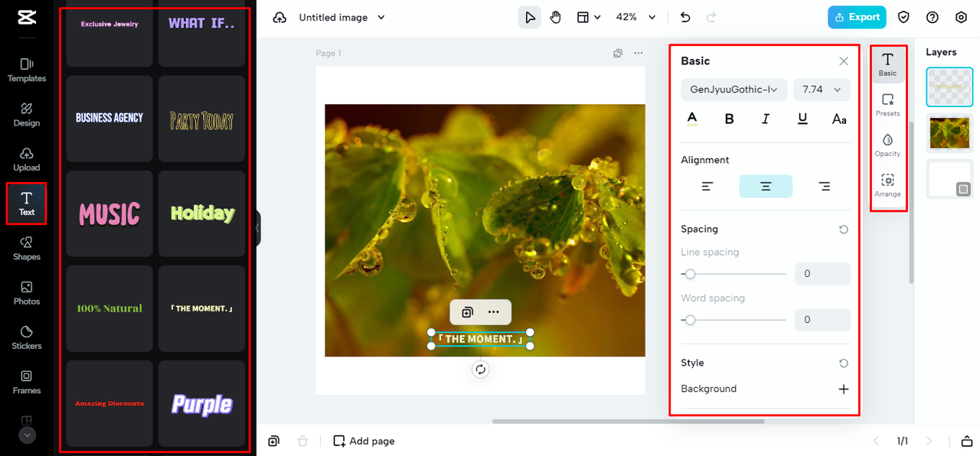Viewport: 980px width, 456px height.
Task: Open the Photos sidebar tab
Action: tap(27, 293)
